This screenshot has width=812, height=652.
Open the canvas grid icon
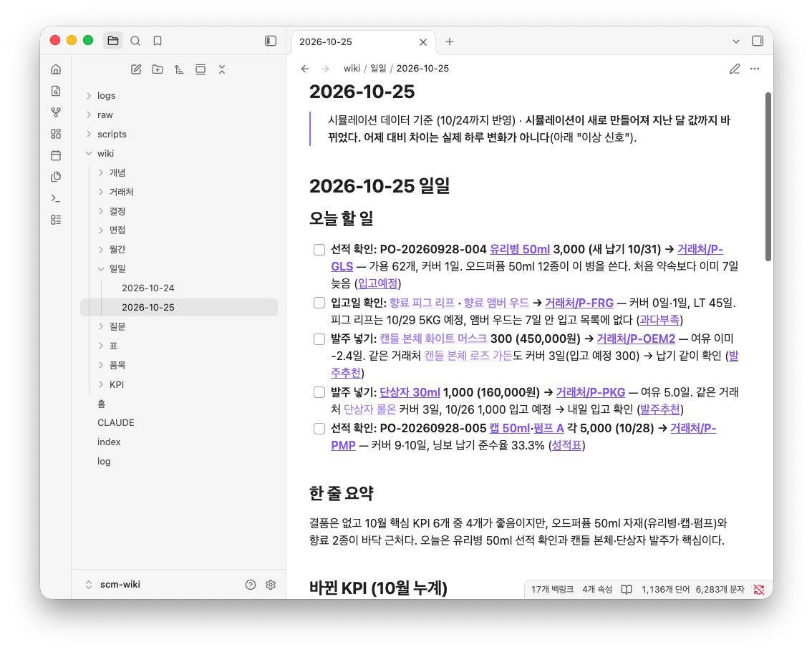click(x=56, y=134)
